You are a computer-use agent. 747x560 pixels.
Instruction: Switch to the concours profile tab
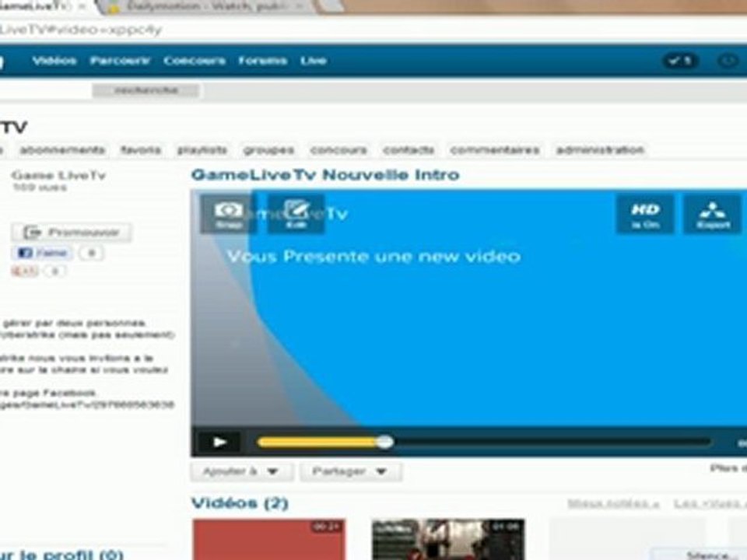click(x=338, y=150)
